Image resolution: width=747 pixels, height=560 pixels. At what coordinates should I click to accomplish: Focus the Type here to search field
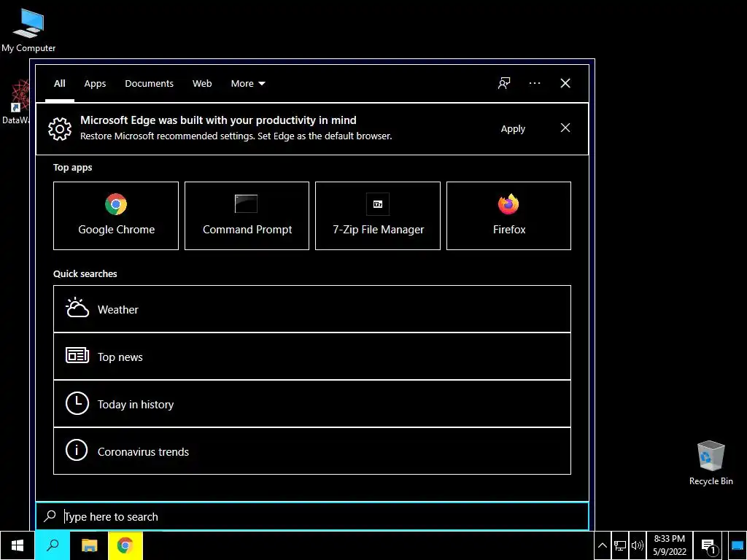[x=312, y=516]
